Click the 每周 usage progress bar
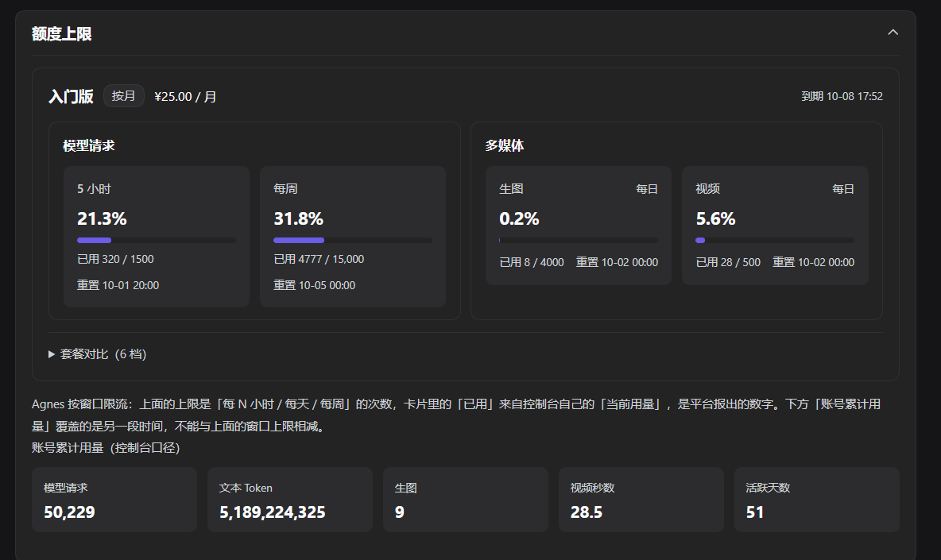Viewport: 941px width, 560px height. tap(352, 241)
